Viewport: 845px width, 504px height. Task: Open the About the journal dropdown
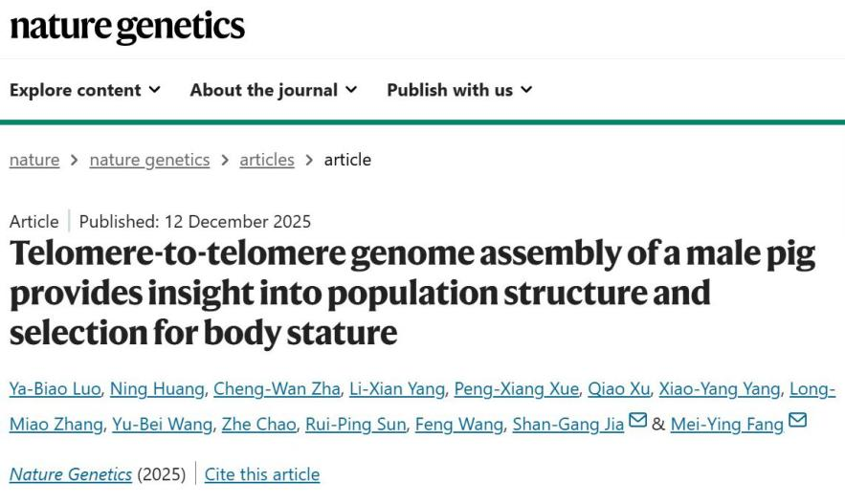(274, 90)
